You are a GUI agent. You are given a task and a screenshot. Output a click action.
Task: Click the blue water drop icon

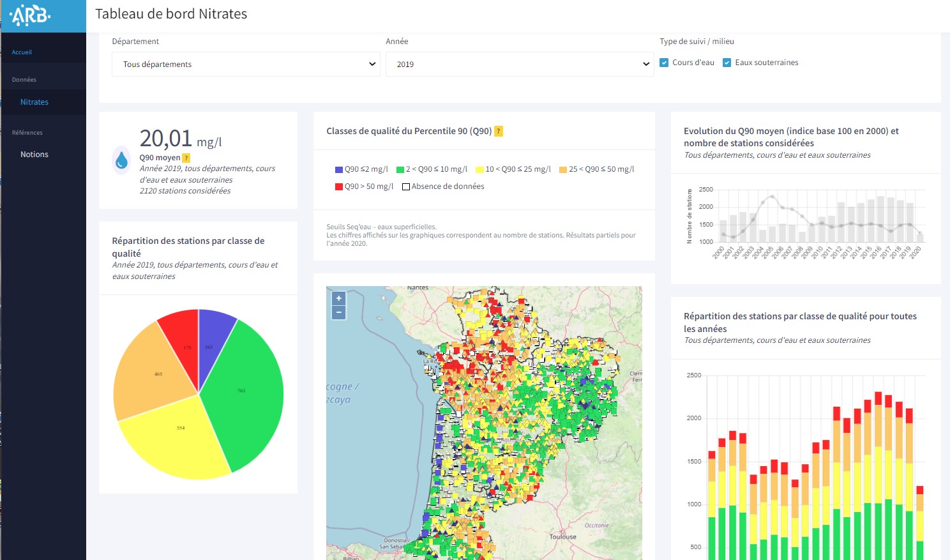coord(121,160)
